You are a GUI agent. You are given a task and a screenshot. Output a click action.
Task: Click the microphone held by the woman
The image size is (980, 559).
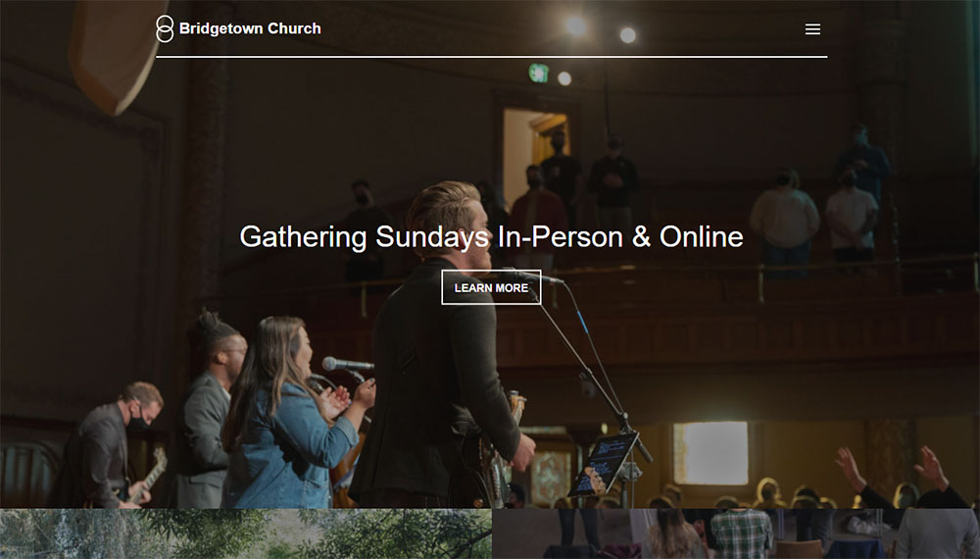point(348,364)
